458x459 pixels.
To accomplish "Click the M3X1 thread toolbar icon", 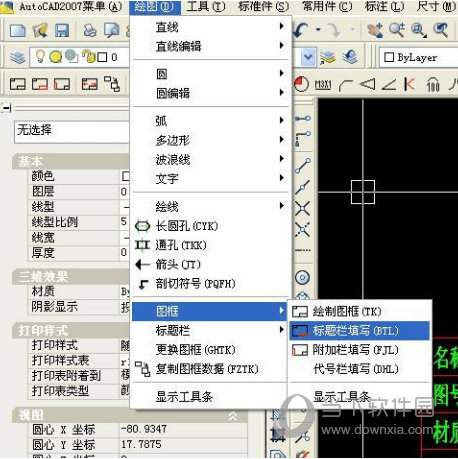I will pos(323,84).
